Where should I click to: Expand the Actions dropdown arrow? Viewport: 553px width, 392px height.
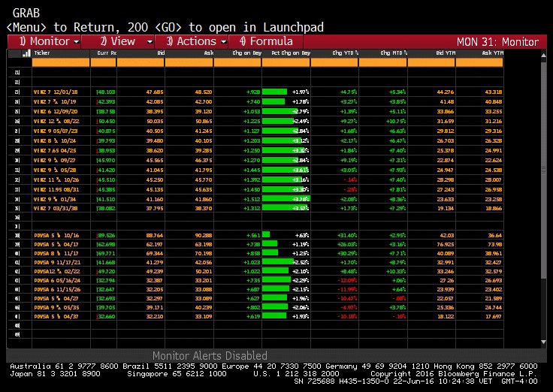click(224, 42)
